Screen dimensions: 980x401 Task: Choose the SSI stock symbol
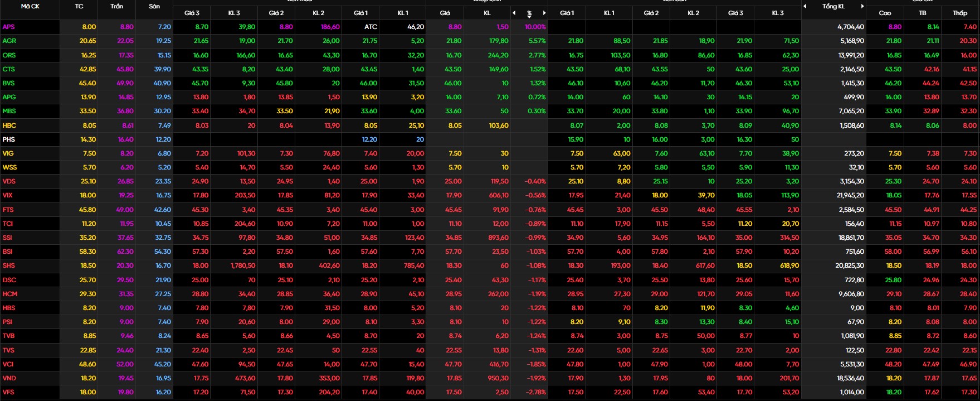point(7,238)
